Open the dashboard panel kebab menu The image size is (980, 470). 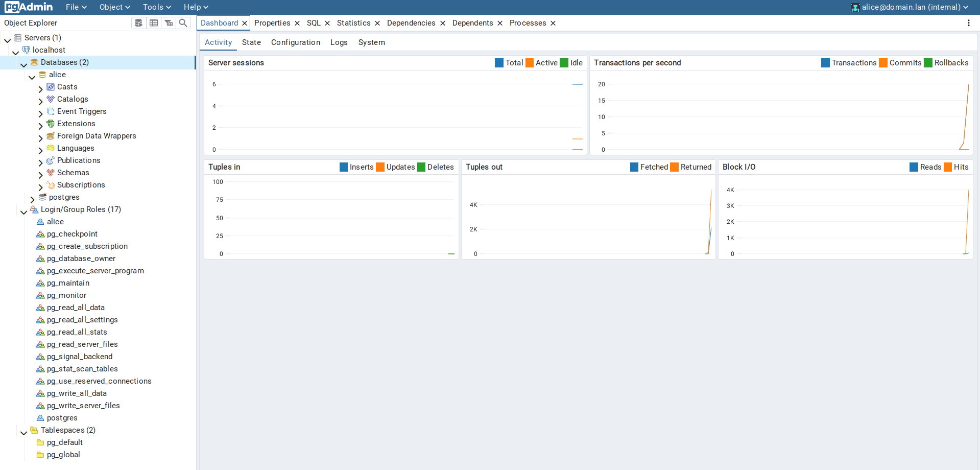tap(968, 23)
